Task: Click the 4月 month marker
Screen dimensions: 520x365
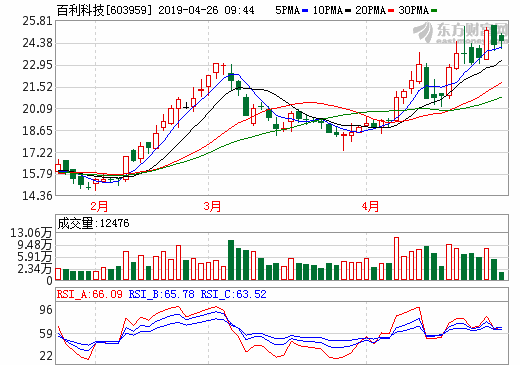Action: click(x=370, y=206)
